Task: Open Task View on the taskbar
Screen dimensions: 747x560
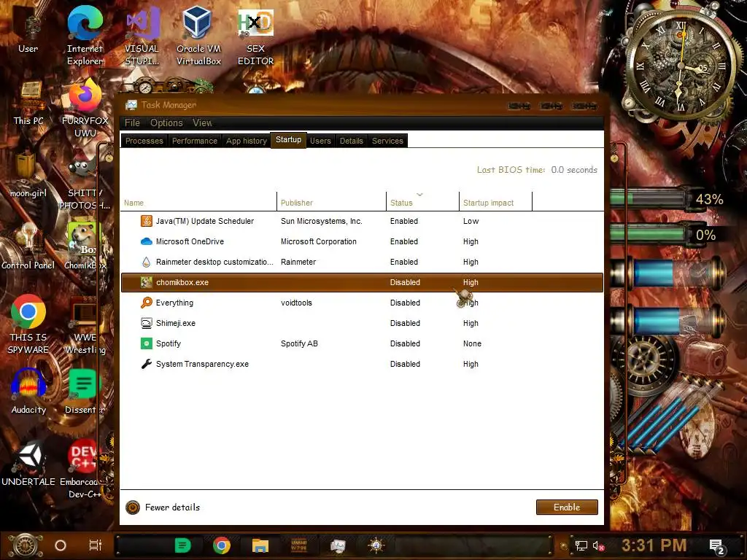Action: point(96,545)
